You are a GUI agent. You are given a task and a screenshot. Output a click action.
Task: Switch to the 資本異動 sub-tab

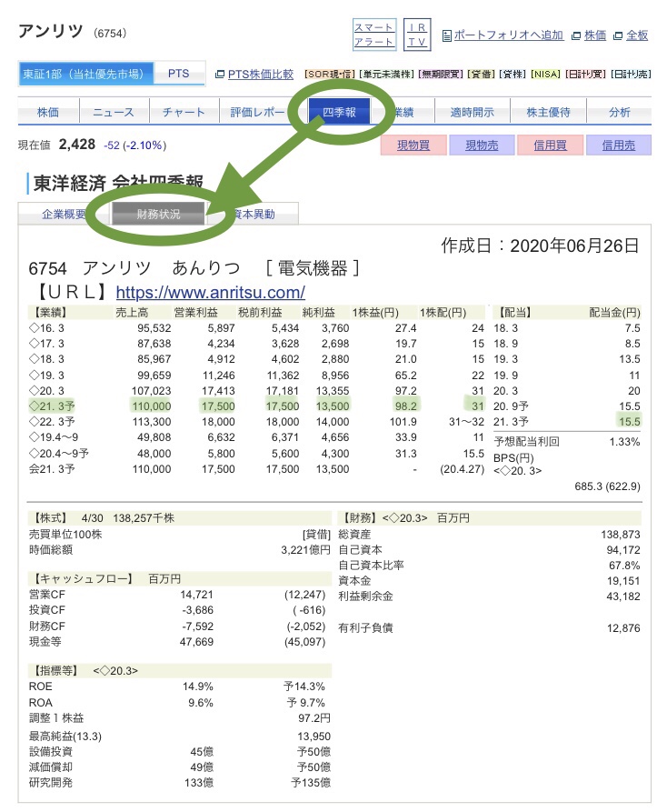coord(254,214)
